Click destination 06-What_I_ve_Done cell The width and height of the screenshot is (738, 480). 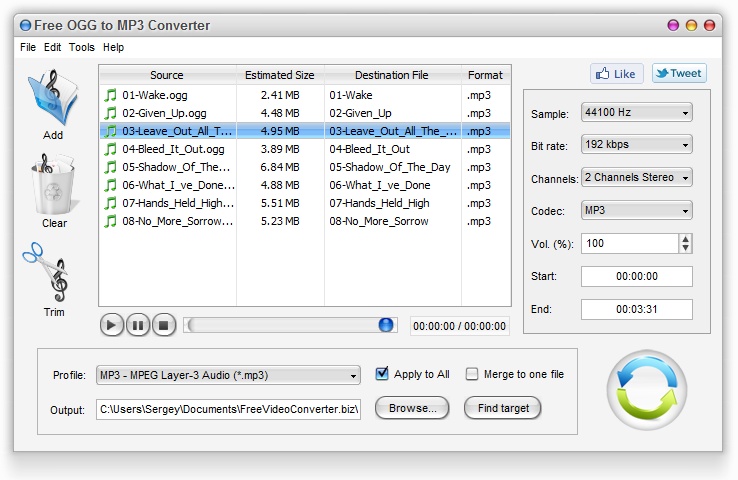pos(392,185)
